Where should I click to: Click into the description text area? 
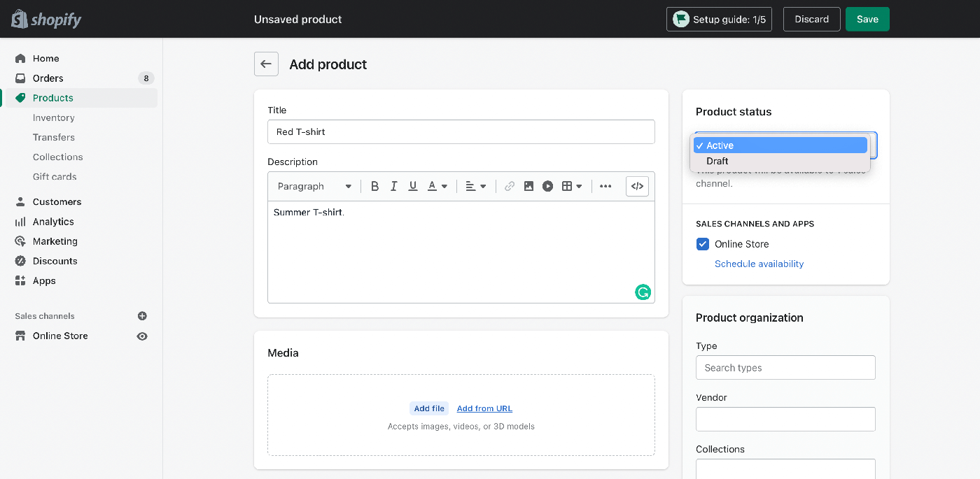tap(461, 252)
